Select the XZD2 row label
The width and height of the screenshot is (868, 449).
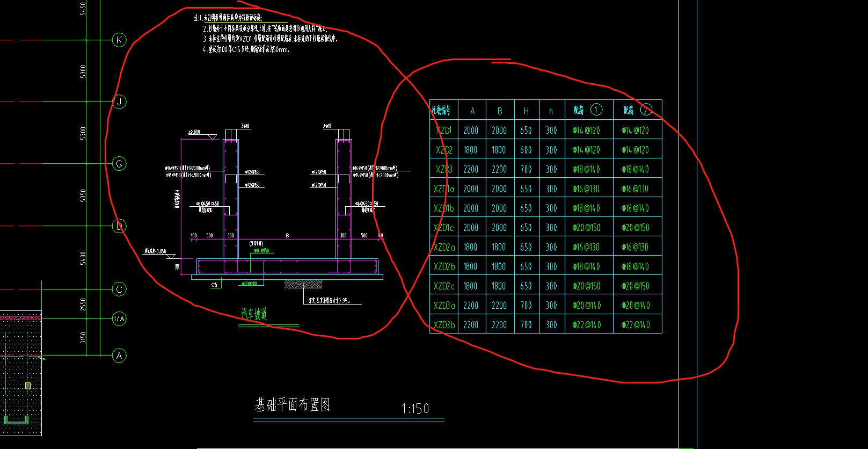pyautogui.click(x=444, y=150)
